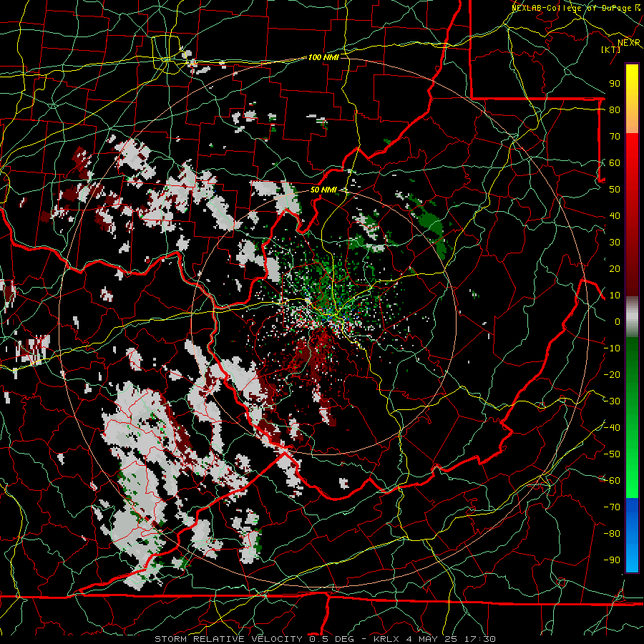The width and height of the screenshot is (644, 644).
Task: Click the NEXR label above the color bar
Action: 629,42
